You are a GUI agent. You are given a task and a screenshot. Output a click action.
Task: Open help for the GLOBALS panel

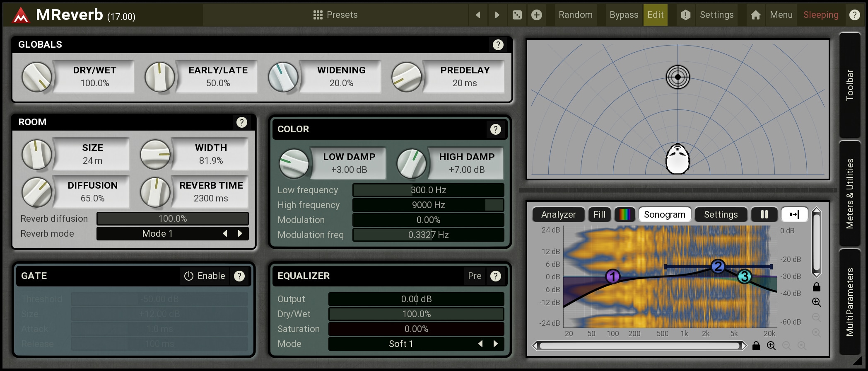[x=498, y=45]
